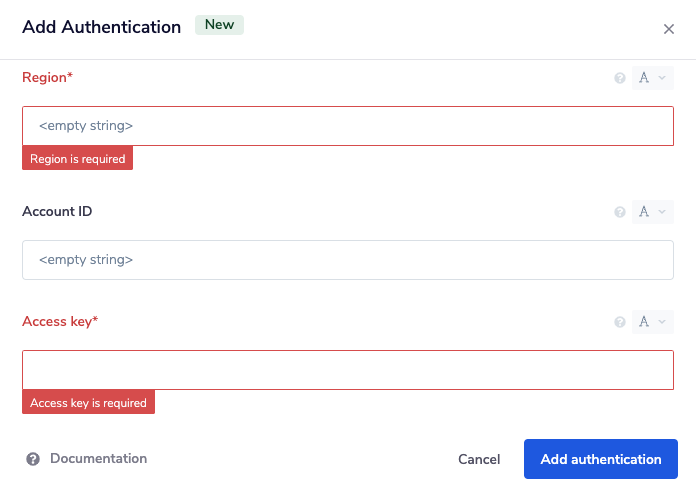Close the Add Authentication dialog
The height and width of the screenshot is (490, 696).
tap(669, 29)
